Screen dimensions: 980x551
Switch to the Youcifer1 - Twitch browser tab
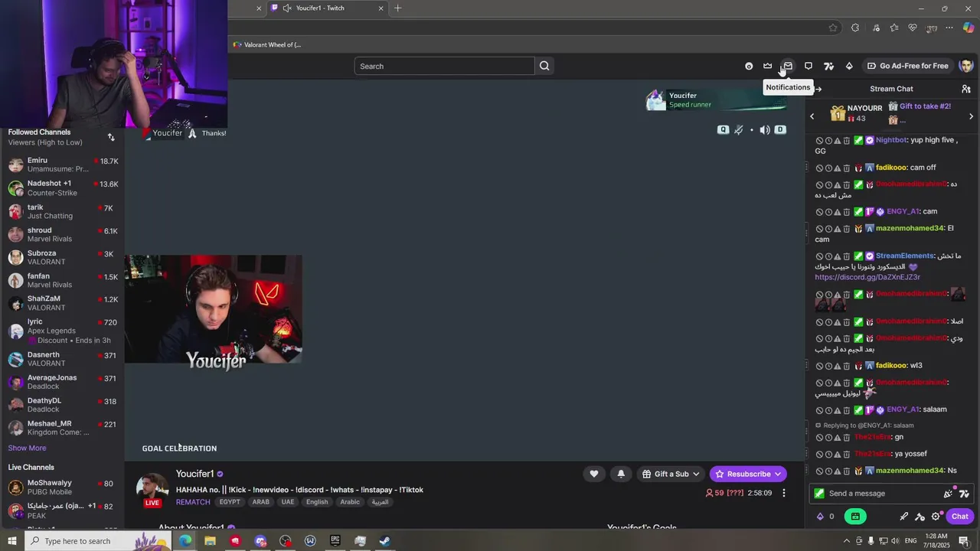tap(325, 8)
